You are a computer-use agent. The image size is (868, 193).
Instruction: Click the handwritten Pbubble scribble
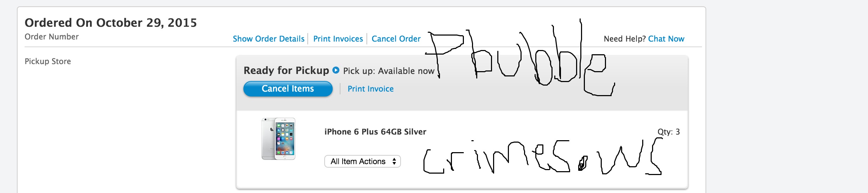[521, 57]
